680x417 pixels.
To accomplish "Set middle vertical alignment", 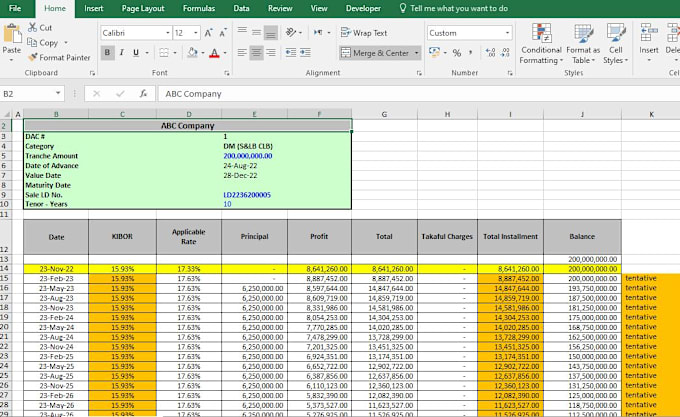I will click(256, 33).
